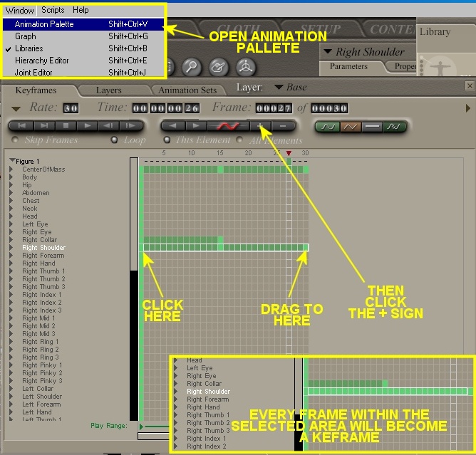The width and height of the screenshot is (476, 455).
Task: Click the Frame number field
Action: (x=270, y=108)
